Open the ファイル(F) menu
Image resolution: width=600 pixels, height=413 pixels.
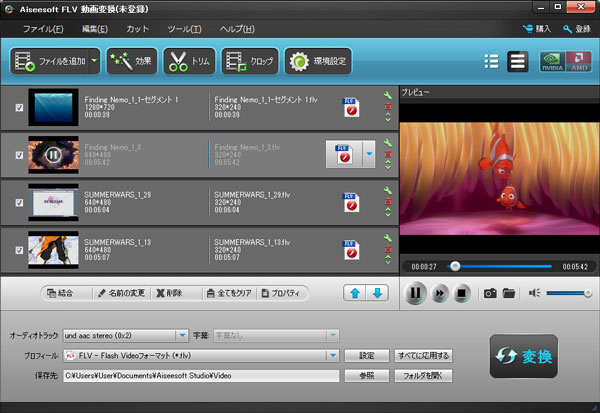pyautogui.click(x=43, y=29)
